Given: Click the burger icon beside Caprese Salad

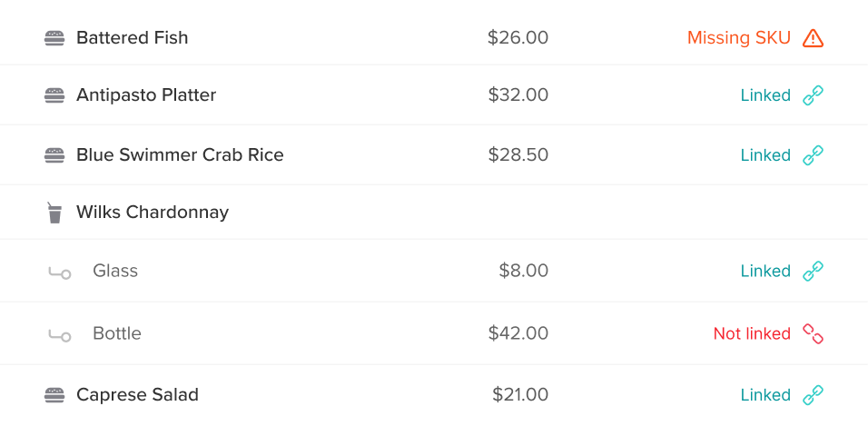Looking at the screenshot, I should [54, 395].
